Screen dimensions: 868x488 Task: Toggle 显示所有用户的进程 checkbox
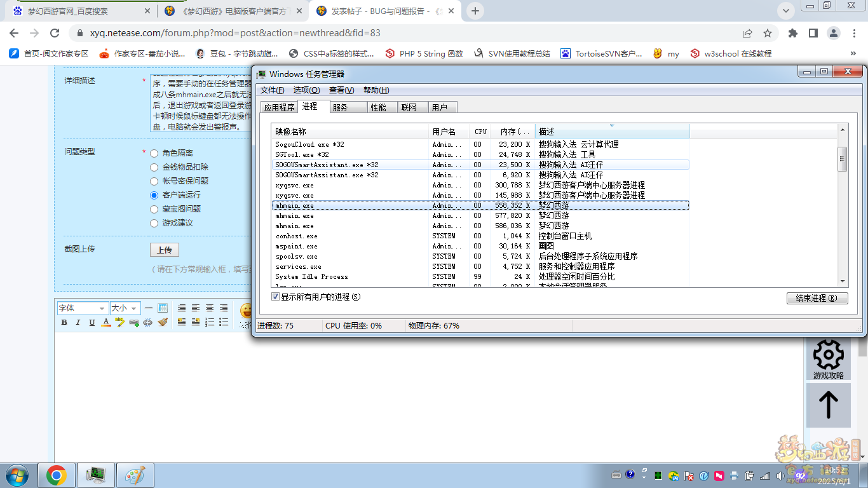275,297
